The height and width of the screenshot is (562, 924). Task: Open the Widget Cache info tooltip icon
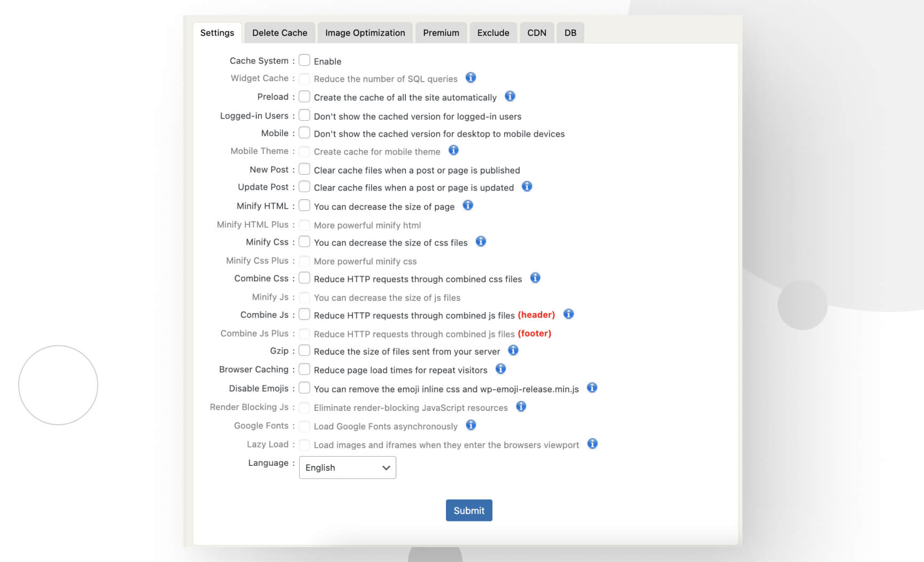[471, 78]
